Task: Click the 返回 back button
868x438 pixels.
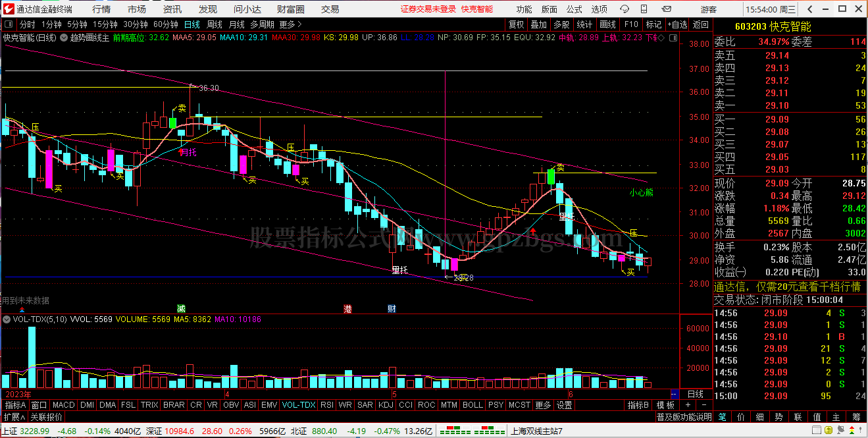Action: [x=701, y=24]
